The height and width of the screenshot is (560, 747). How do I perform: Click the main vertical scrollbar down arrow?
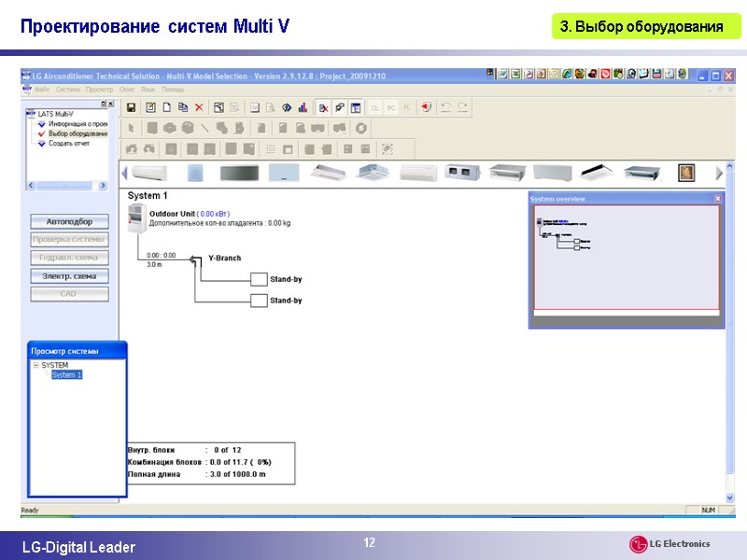click(x=730, y=498)
